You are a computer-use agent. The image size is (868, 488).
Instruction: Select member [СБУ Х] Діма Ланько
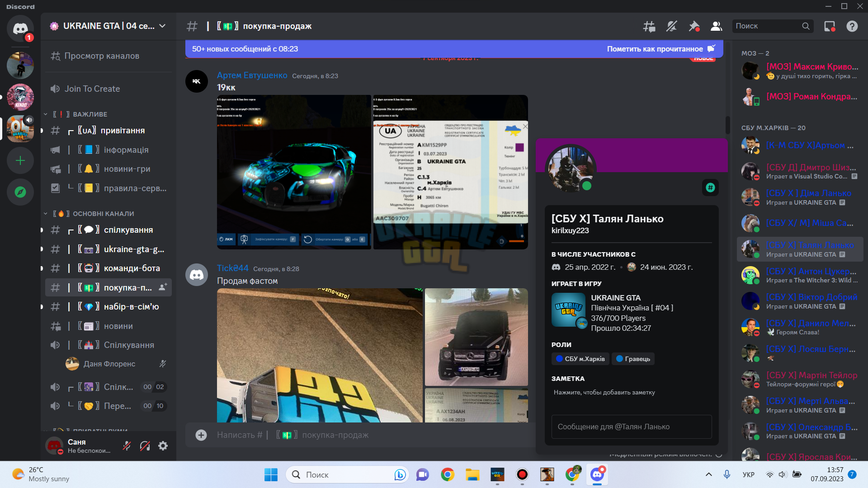tap(800, 197)
